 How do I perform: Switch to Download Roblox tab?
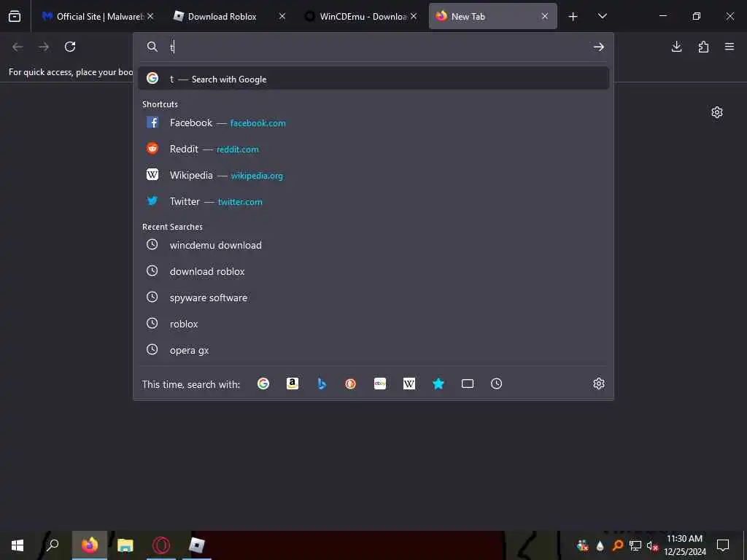click(x=228, y=16)
